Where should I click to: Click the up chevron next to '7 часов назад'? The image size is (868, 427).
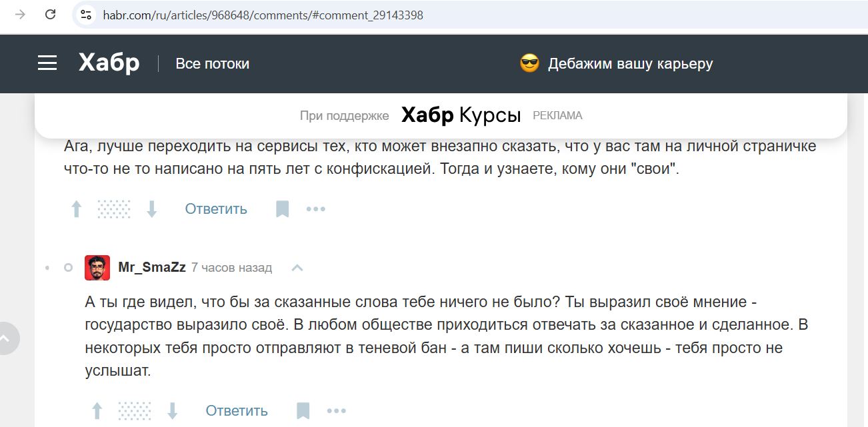(297, 268)
